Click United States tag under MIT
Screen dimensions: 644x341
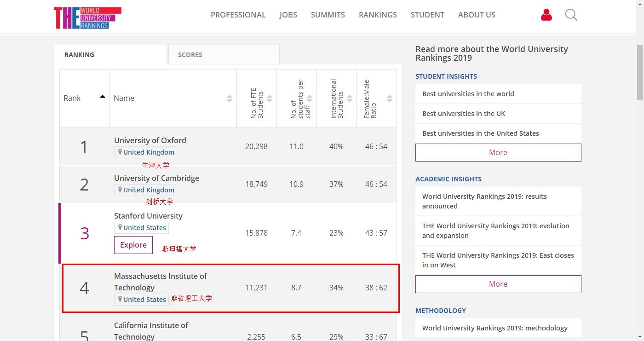point(141,300)
